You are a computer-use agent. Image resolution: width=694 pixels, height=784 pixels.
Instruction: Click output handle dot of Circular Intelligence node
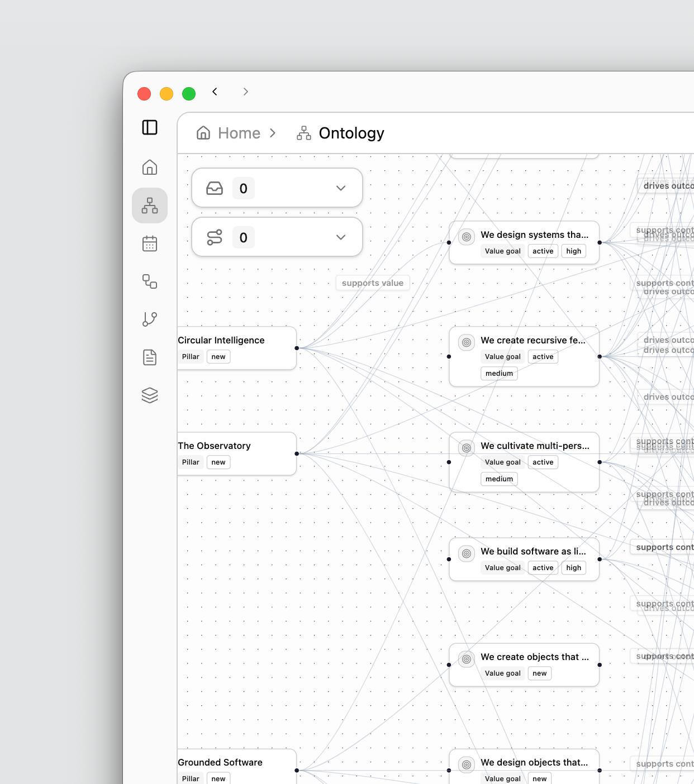297,348
